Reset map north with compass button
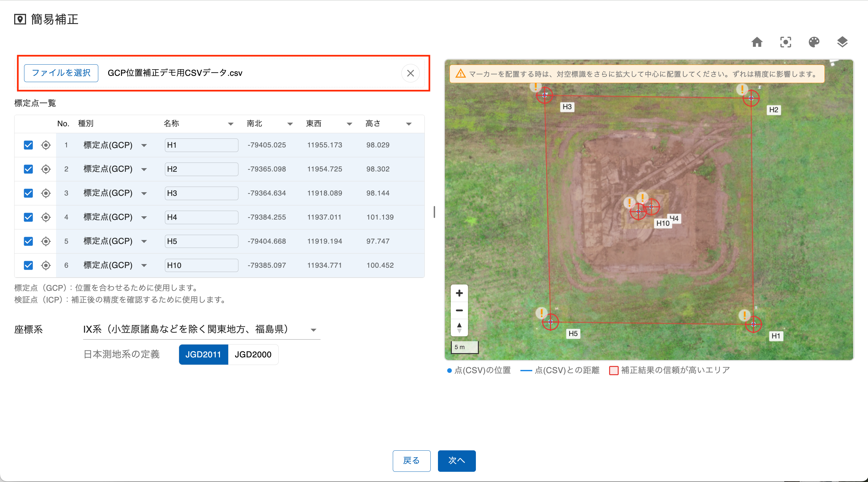Image resolution: width=868 pixels, height=482 pixels. [x=459, y=327]
